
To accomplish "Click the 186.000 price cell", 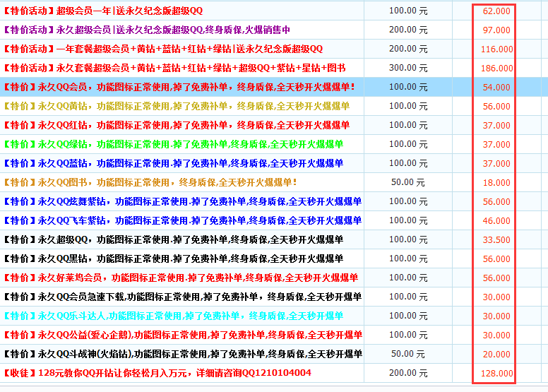I will point(496,69).
